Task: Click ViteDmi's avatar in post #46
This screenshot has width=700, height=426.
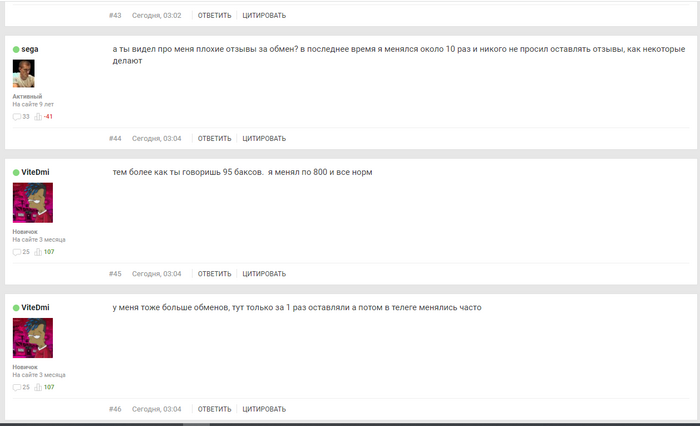Action: (x=33, y=338)
